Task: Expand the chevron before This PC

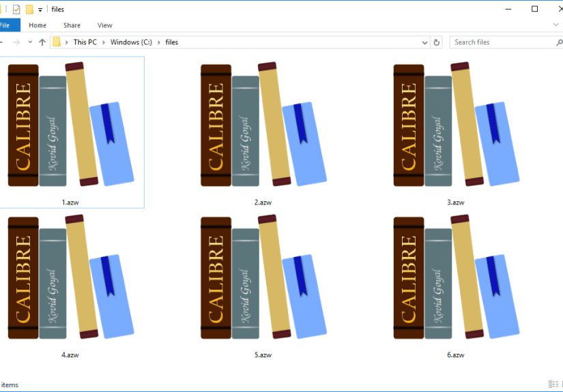Action: coord(66,42)
